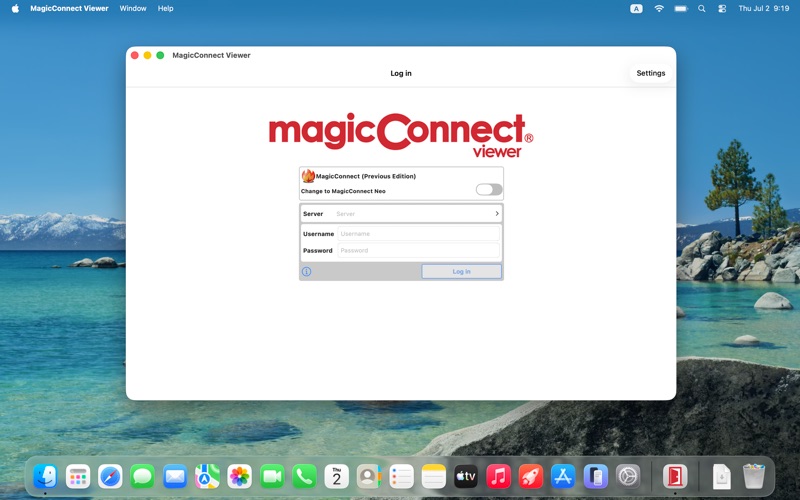
Task: Open iPhone Mirroring from the Dock
Action: pos(595,477)
